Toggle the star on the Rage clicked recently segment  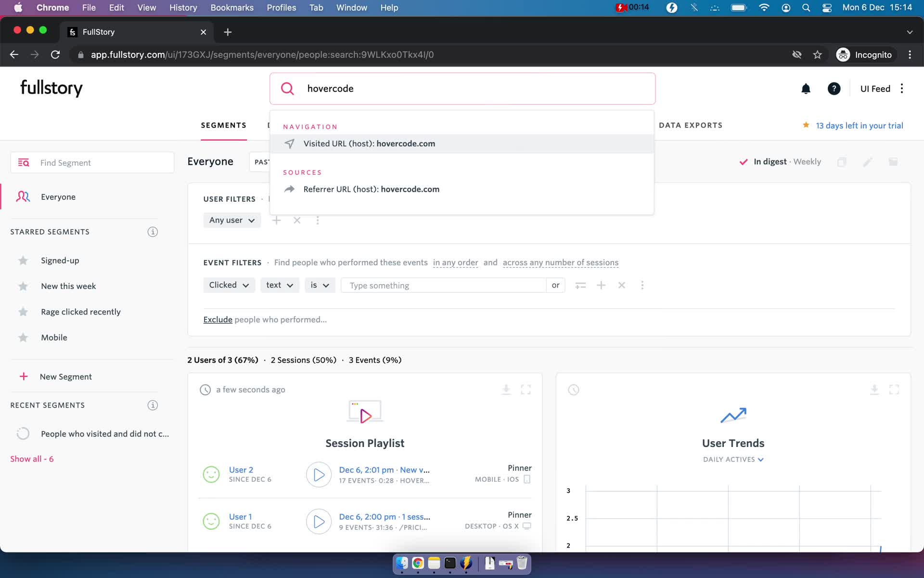coord(23,312)
